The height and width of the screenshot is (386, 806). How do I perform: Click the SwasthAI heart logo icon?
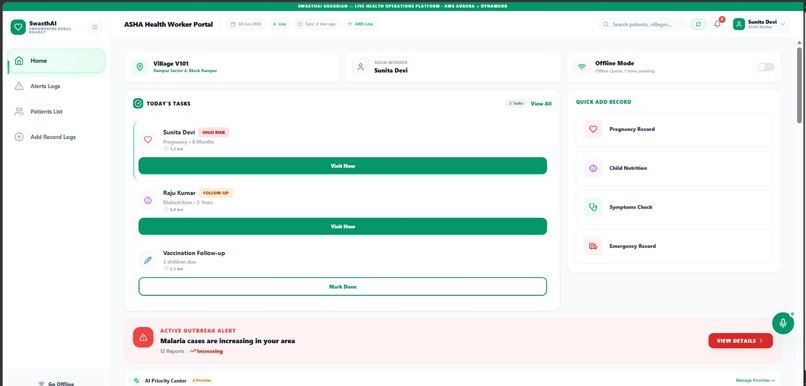point(18,27)
